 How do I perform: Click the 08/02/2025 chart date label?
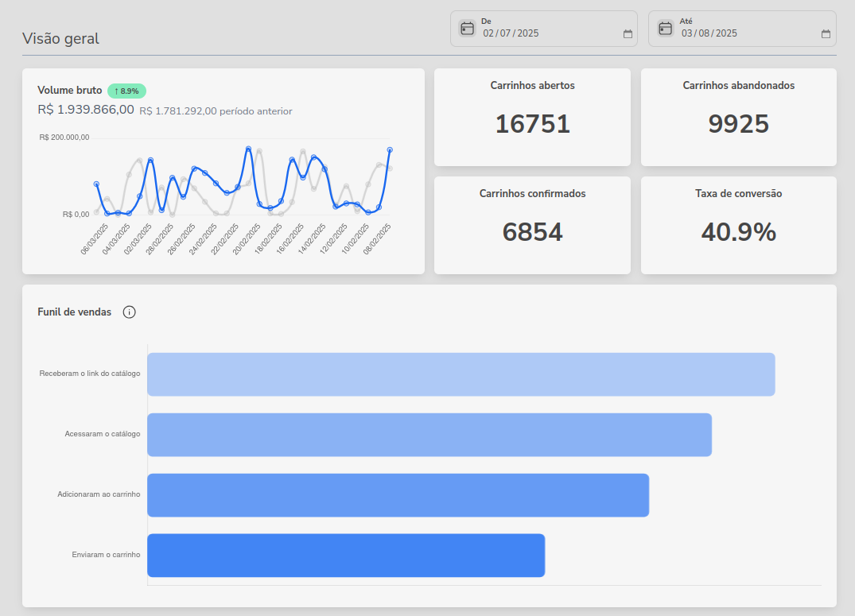377,238
